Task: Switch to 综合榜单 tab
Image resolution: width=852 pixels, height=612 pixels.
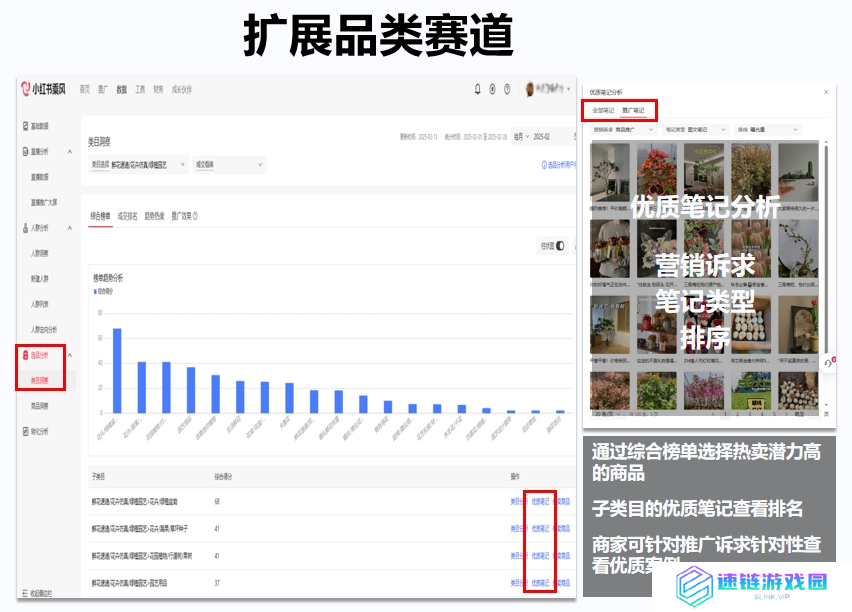Action: pos(100,216)
